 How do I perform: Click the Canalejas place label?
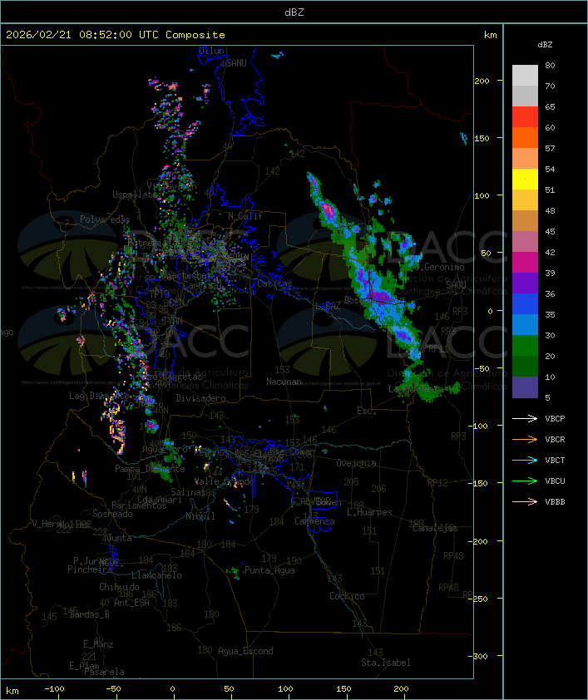(x=435, y=529)
